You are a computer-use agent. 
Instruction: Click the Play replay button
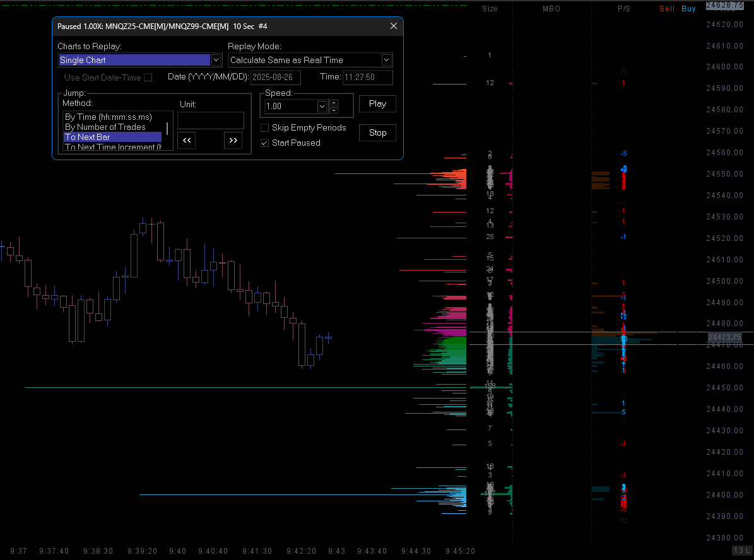377,104
